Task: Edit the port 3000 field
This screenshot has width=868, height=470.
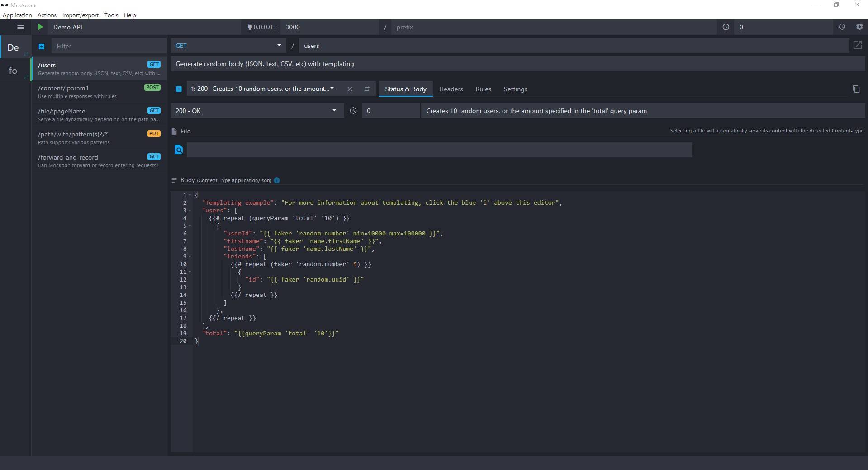Action: 329,27
